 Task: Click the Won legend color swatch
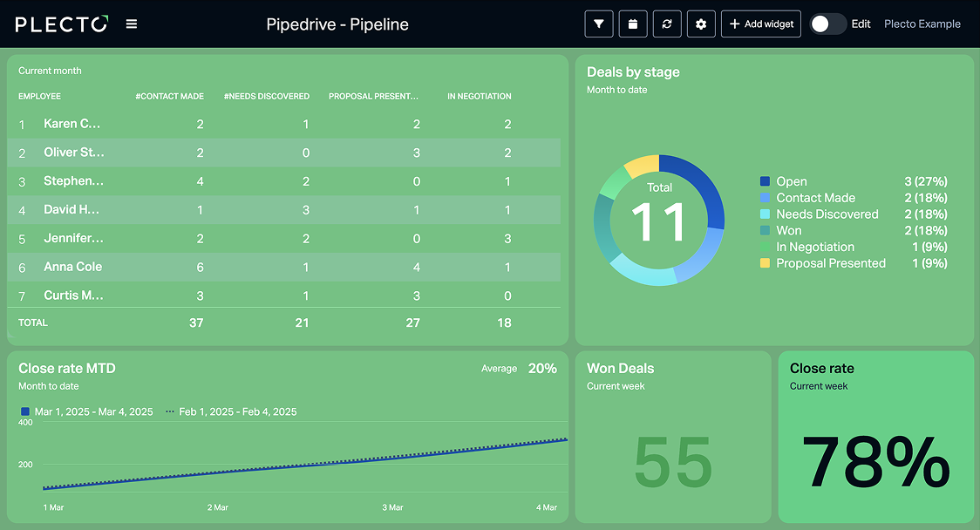[765, 230]
